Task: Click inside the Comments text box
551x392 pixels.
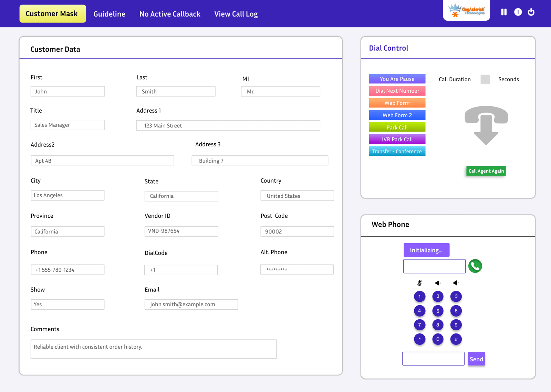Action: click(x=153, y=349)
